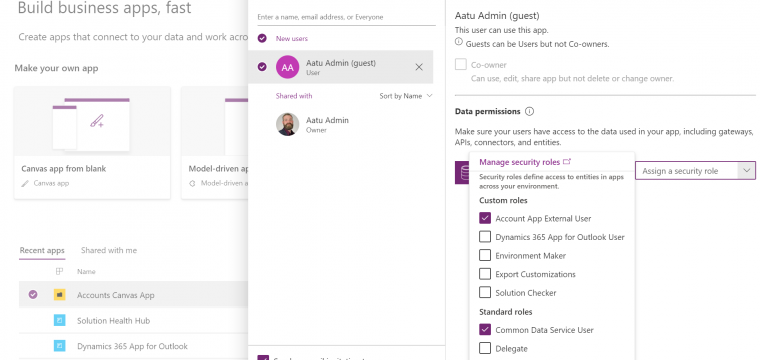Click the Standard roles heading
The height and width of the screenshot is (360, 760).
[x=506, y=312]
